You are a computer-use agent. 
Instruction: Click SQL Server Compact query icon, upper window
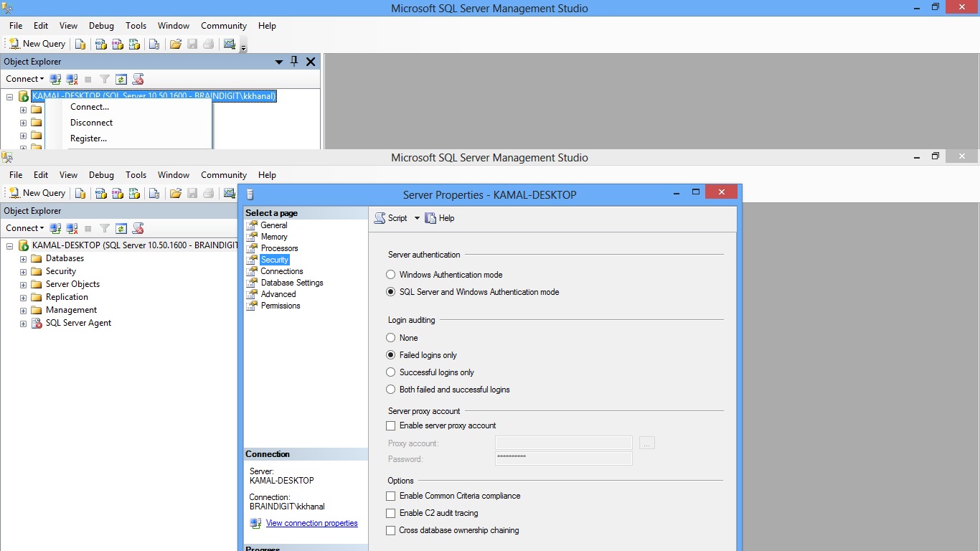click(x=154, y=44)
